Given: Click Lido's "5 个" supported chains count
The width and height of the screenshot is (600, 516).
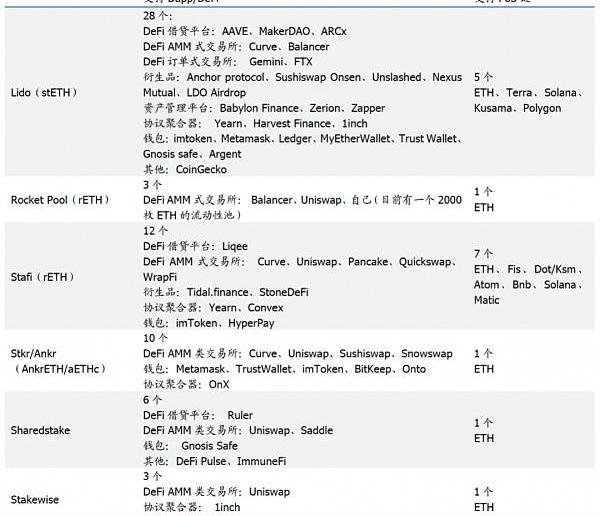Looking at the screenshot, I should point(483,76).
